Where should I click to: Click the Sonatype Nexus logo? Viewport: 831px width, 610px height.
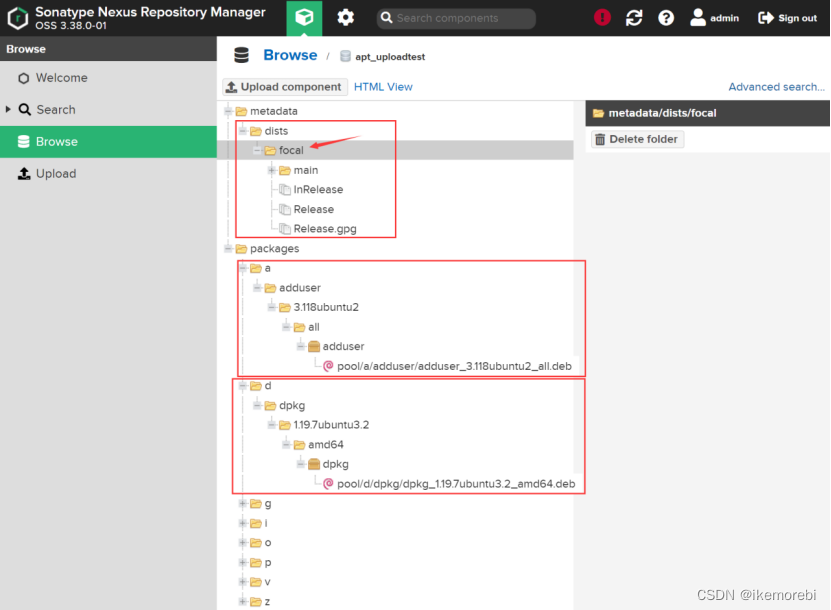click(x=17, y=18)
